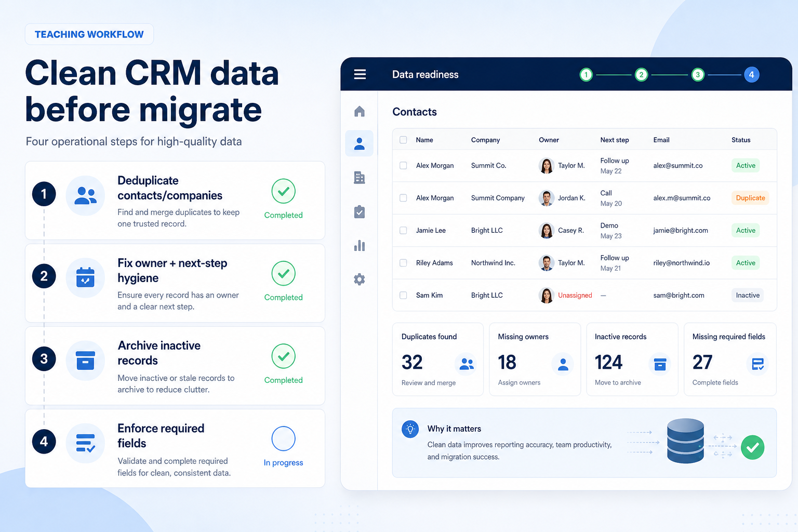The width and height of the screenshot is (798, 532).
Task: Jump to step 1 in the progress stepper
Action: tap(586, 75)
